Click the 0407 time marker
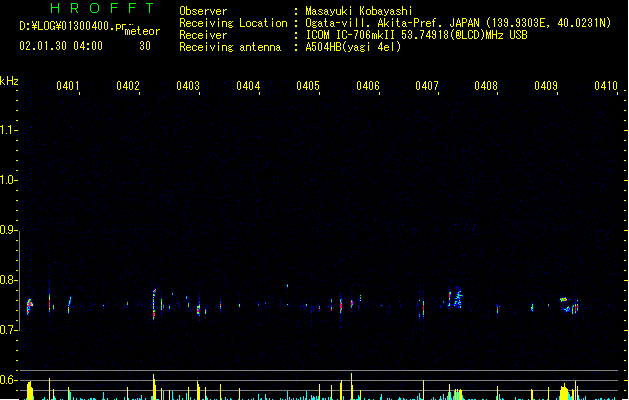This screenshot has width=629, height=400. pos(426,85)
